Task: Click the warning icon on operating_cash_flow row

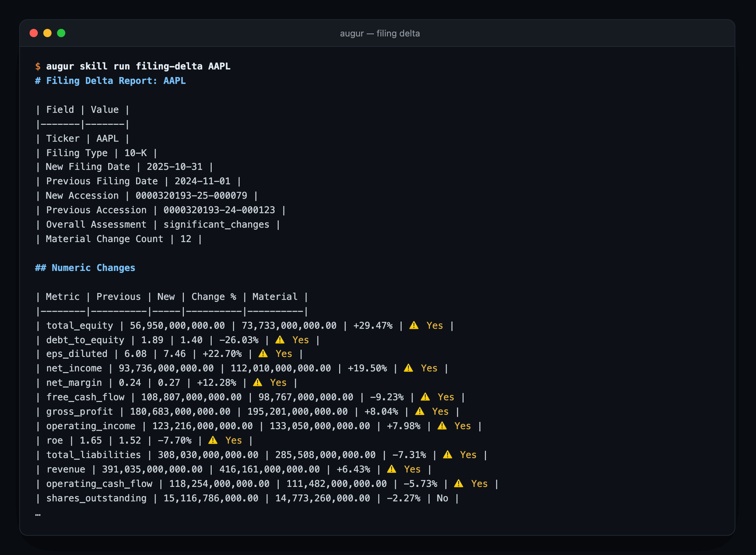Action: pyautogui.click(x=459, y=484)
